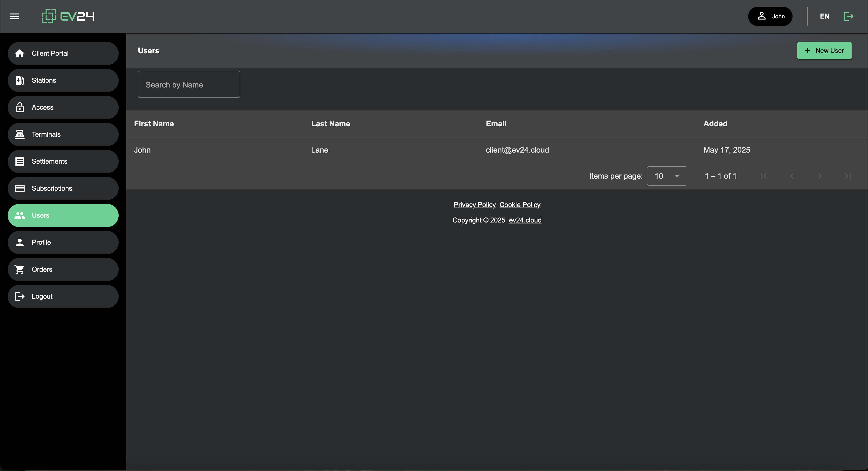868x471 pixels.
Task: Open the EN language selector
Action: coord(824,16)
